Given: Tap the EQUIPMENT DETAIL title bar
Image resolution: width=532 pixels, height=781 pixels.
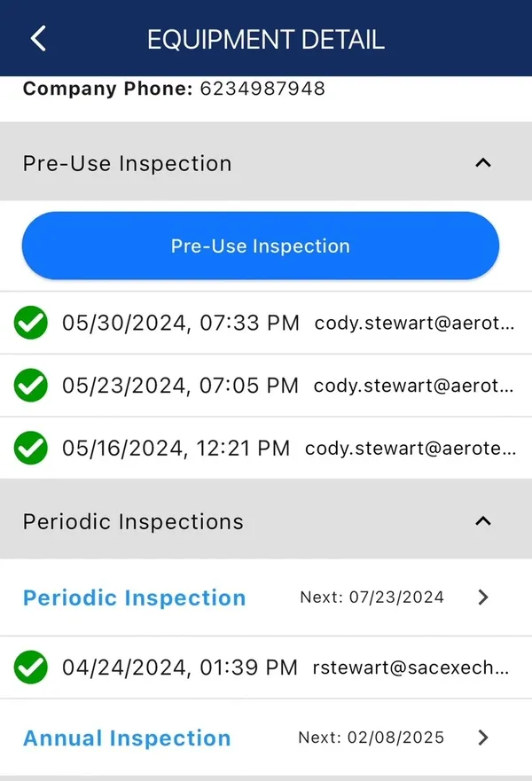Looking at the screenshot, I should coord(265,38).
